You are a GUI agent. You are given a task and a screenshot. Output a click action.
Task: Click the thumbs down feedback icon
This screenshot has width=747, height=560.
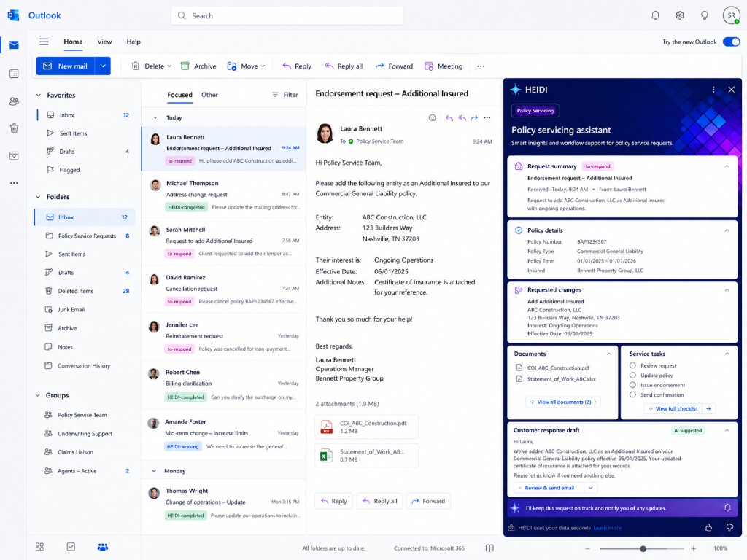point(729,528)
